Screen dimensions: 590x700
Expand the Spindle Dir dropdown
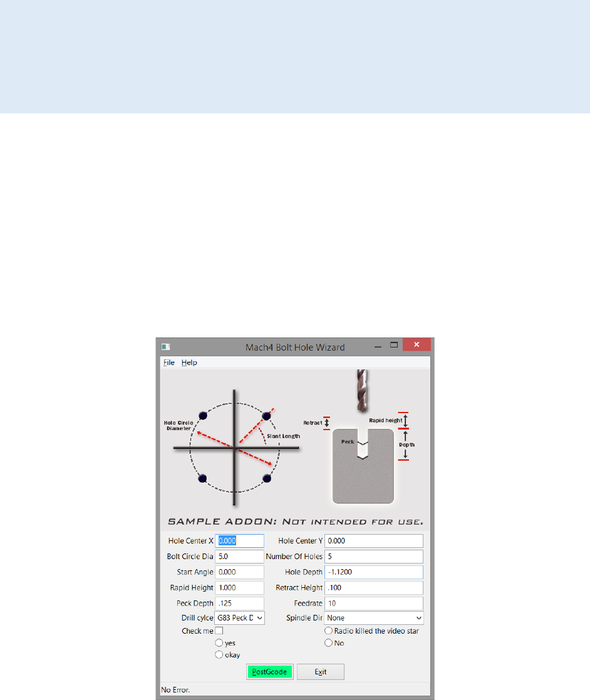(x=375, y=618)
